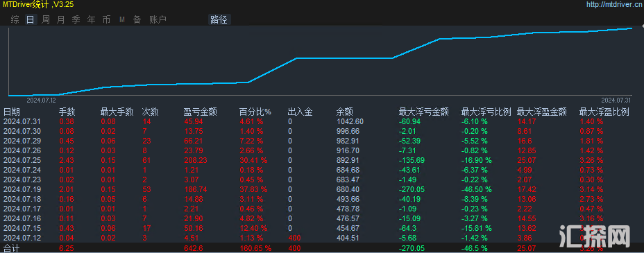Switch to the 综 summary tab
The width and height of the screenshot is (644, 253).
[x=15, y=19]
